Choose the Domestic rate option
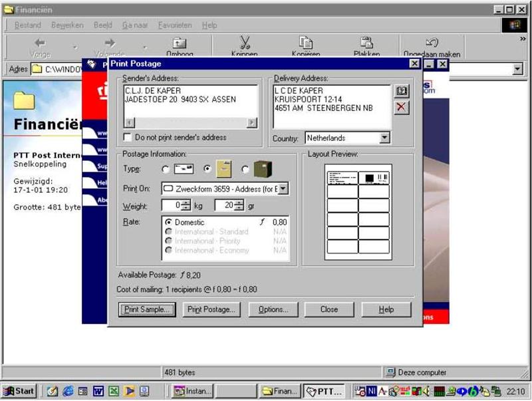 click(168, 222)
